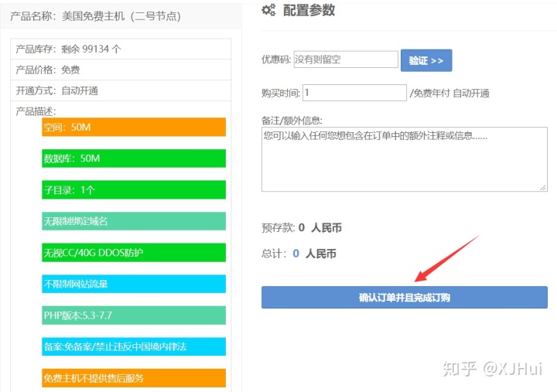Select the PHP版本:5.3-7.7 bar
Screen dimensions: 557x392
[x=134, y=315]
